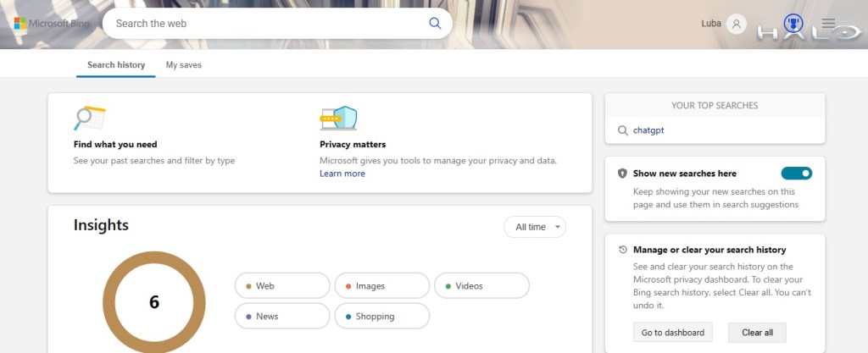Toggle the Web filter chip
868x353 pixels.
point(282,286)
